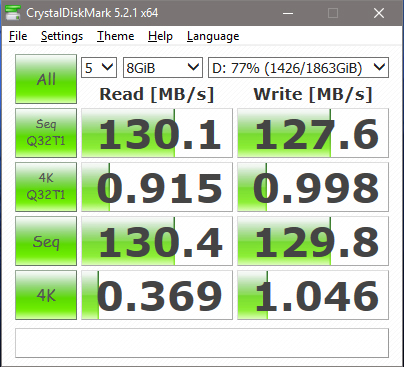The width and height of the screenshot is (404, 367).
Task: Click the 4K read result 0.369
Action: [157, 295]
